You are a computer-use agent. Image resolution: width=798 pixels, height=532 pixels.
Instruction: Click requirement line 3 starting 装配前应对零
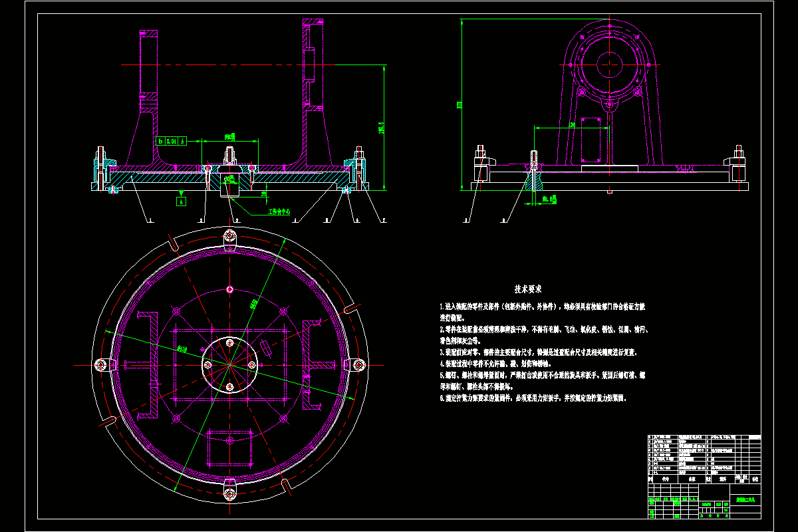(x=538, y=352)
